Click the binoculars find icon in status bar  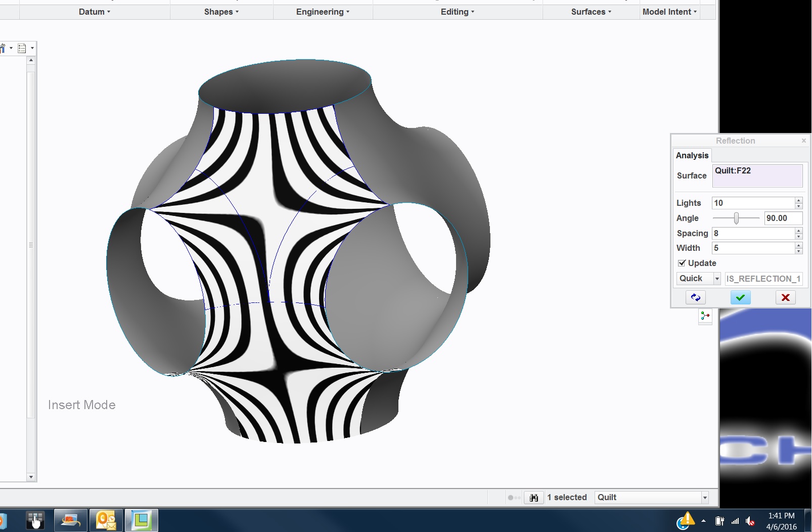(533, 498)
